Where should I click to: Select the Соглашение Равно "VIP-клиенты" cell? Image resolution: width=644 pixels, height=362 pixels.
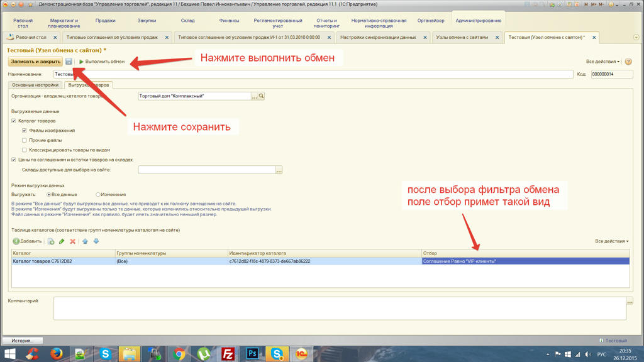[x=525, y=261]
